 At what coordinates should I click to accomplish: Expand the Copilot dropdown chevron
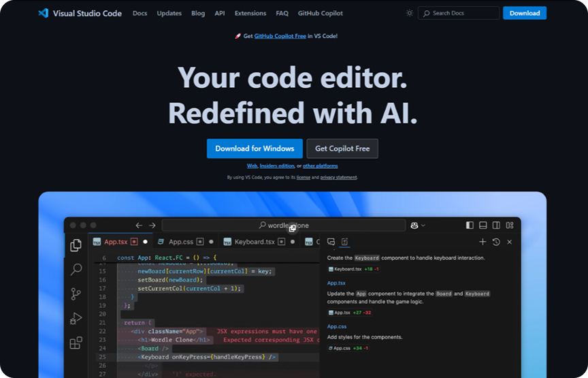point(423,225)
